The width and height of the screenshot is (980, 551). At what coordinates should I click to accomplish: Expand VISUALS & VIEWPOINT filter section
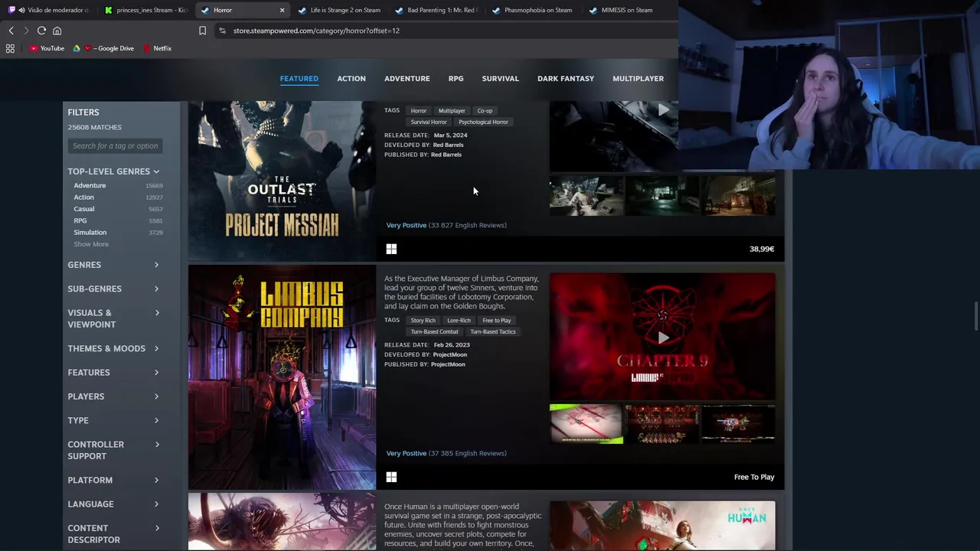pos(113,318)
